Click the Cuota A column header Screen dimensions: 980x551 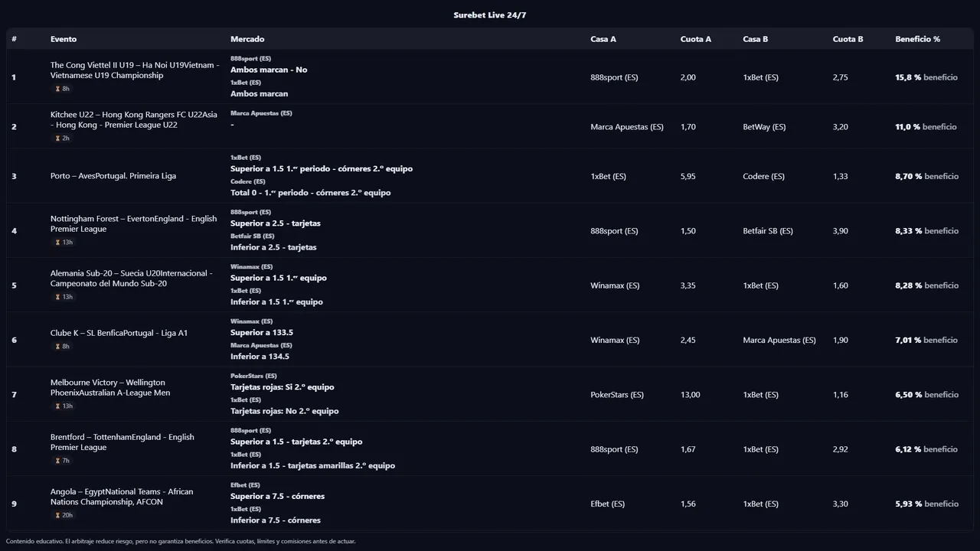coord(695,39)
